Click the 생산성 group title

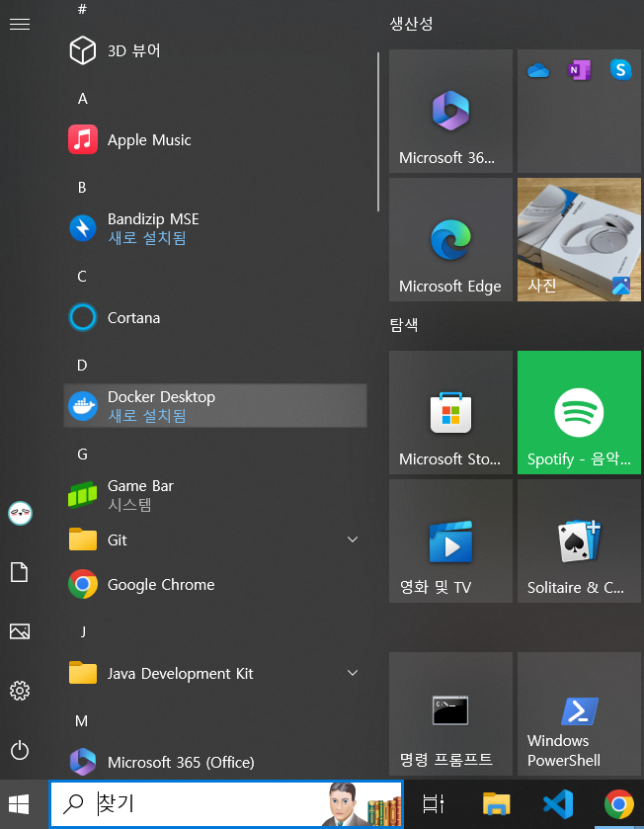click(x=412, y=24)
